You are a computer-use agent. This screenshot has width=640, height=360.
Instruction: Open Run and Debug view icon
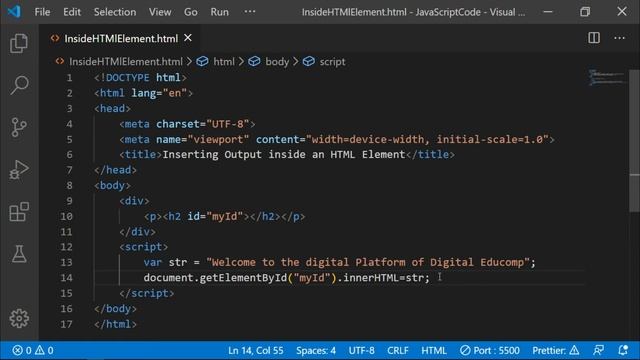pyautogui.click(x=19, y=169)
